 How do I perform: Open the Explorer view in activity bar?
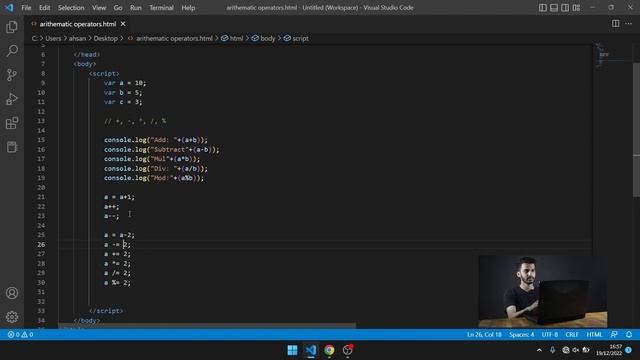click(x=12, y=27)
